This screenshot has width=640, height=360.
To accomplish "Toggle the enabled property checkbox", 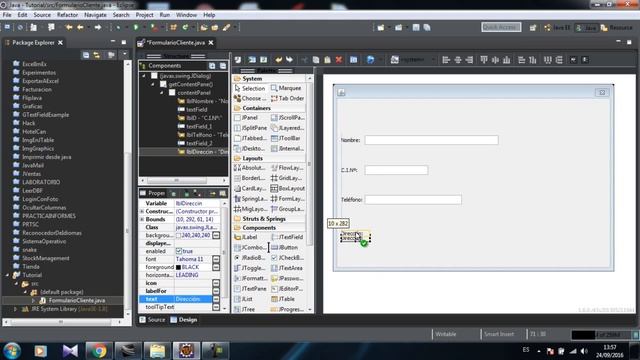I will (179, 251).
